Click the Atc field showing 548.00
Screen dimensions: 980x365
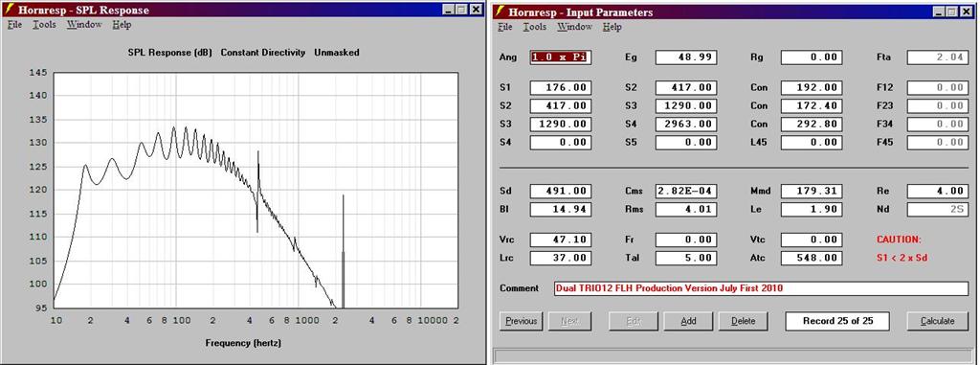click(x=812, y=258)
